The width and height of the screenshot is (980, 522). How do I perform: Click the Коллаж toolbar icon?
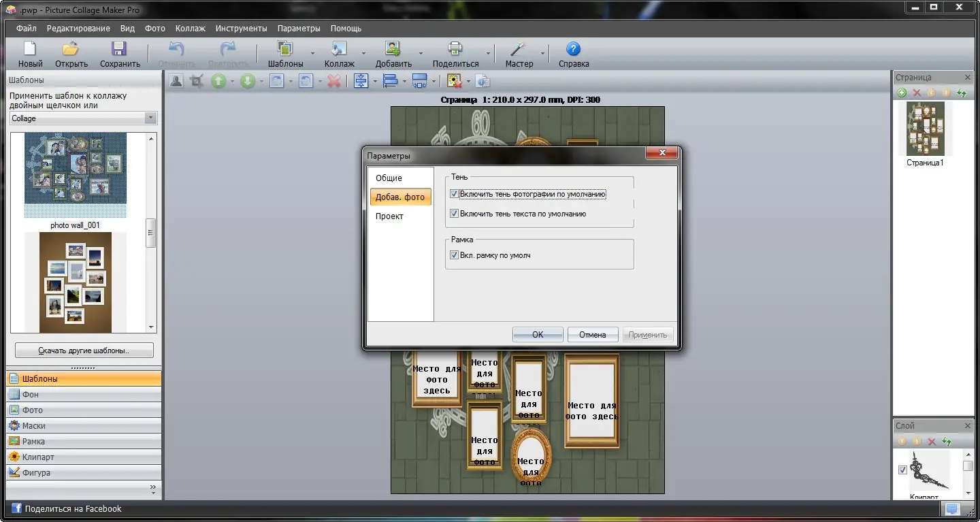[339, 49]
